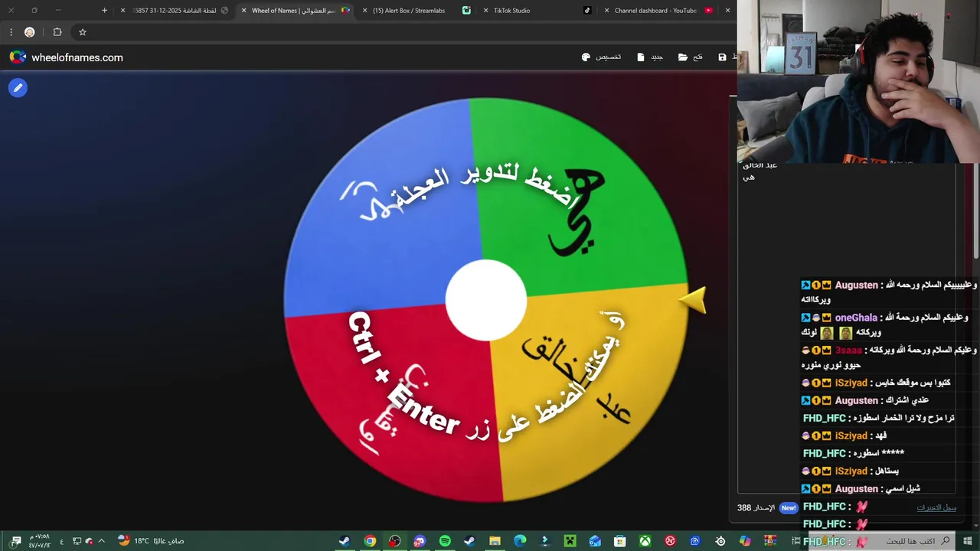Click the network icon in system tray
Viewport: 980px width, 551px height.
tap(77, 541)
